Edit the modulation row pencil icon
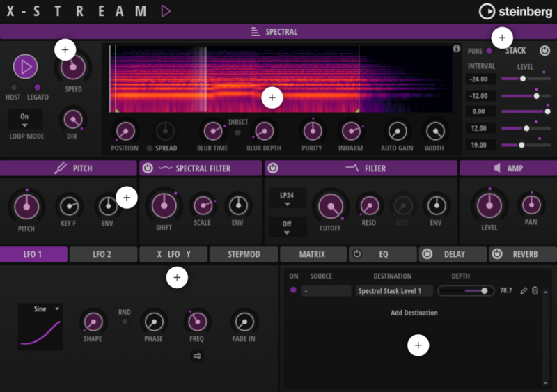This screenshot has height=392, width=557. point(524,291)
